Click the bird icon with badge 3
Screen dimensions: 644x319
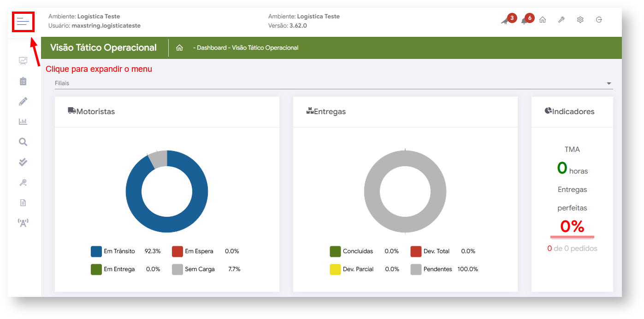click(x=505, y=21)
